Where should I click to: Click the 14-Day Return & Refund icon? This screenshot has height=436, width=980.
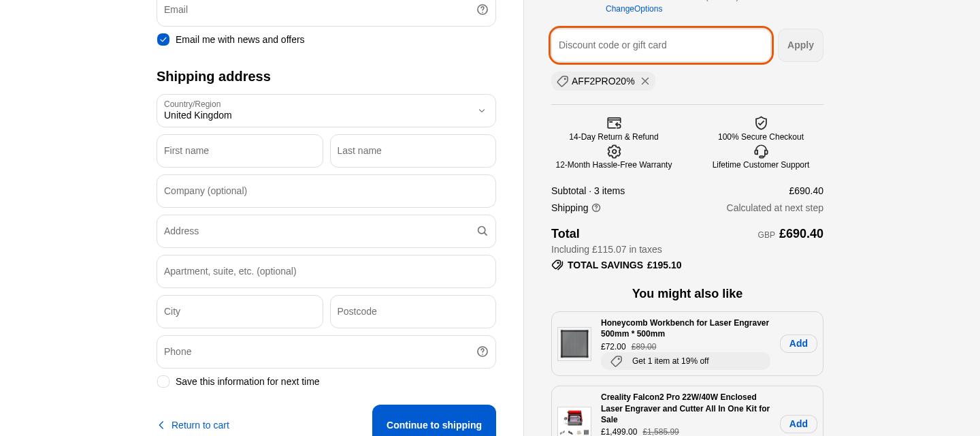pos(614,123)
